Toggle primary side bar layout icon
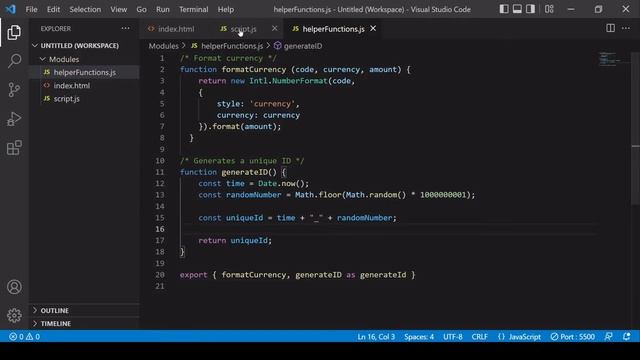This screenshot has width=640, height=360. pyautogui.click(x=504, y=9)
